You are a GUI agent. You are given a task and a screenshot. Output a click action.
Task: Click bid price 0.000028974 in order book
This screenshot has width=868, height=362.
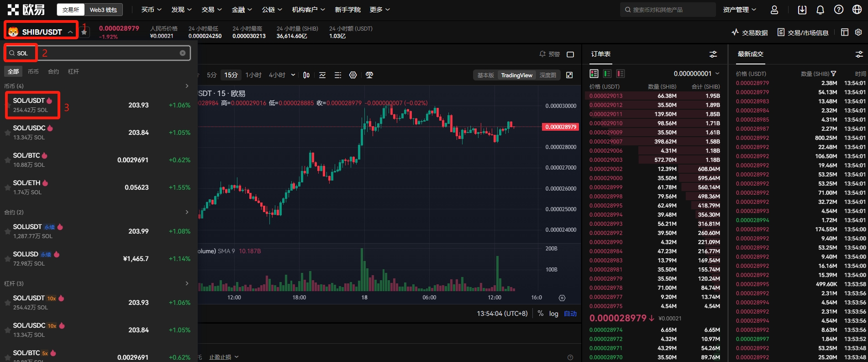click(x=606, y=330)
